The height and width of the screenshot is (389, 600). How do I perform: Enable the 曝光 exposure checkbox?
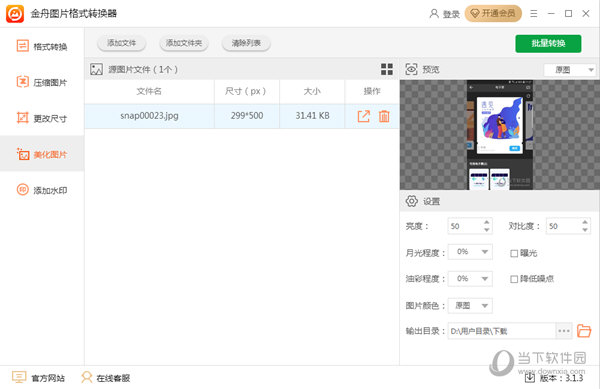514,253
